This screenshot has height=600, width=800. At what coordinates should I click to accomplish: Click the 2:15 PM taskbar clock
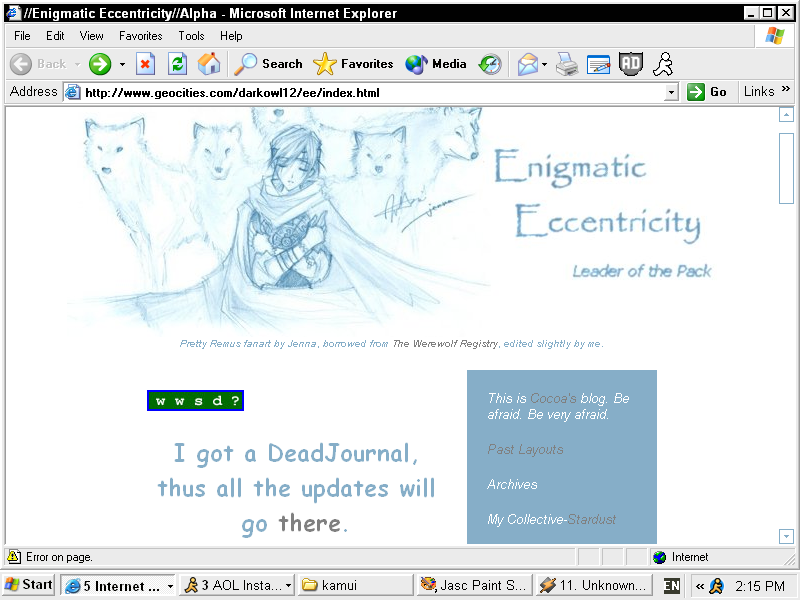pyautogui.click(x=760, y=586)
